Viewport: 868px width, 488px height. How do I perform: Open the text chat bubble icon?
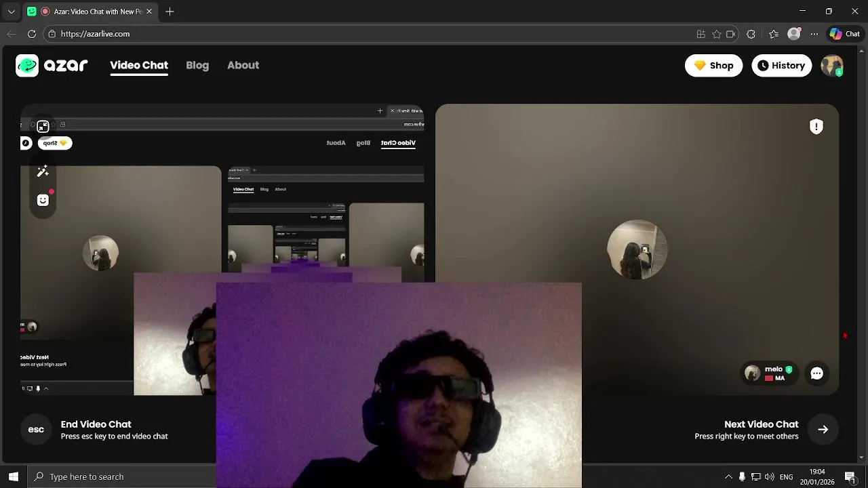pyautogui.click(x=816, y=373)
